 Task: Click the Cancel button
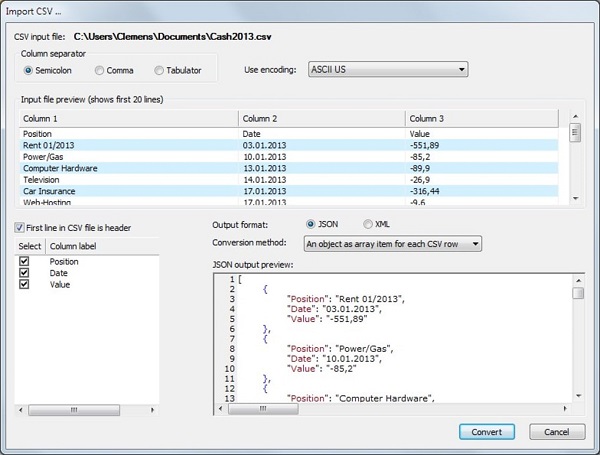556,431
